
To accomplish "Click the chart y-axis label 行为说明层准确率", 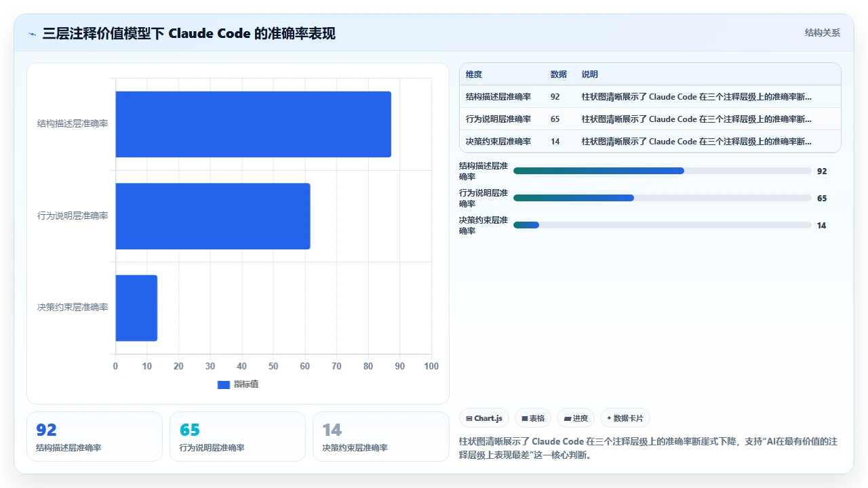I will 73,216.
